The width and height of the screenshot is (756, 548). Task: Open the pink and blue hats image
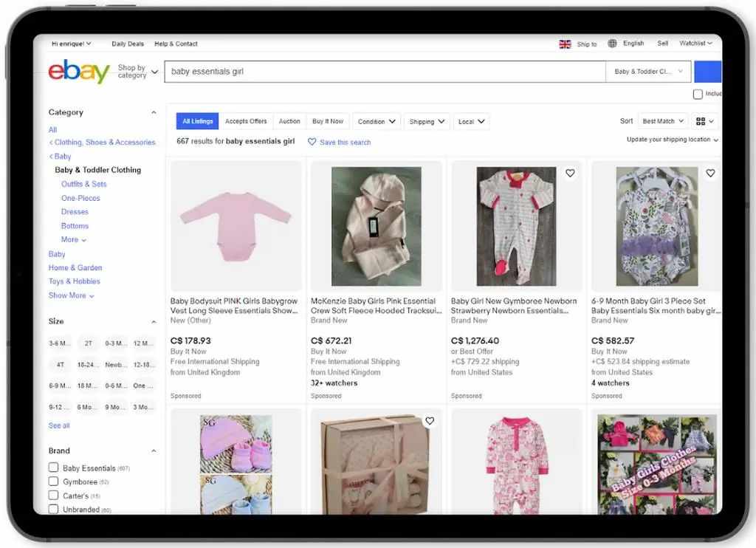236,464
